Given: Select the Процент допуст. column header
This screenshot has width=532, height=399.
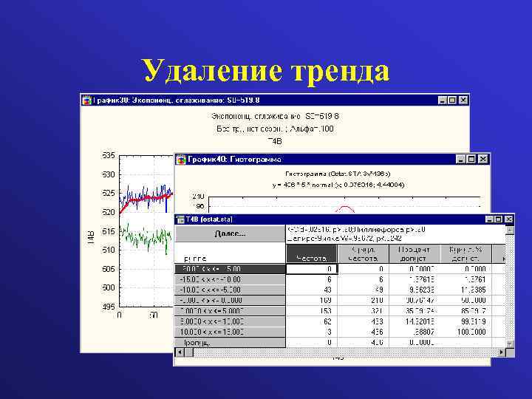Looking at the screenshot, I should tap(415, 253).
